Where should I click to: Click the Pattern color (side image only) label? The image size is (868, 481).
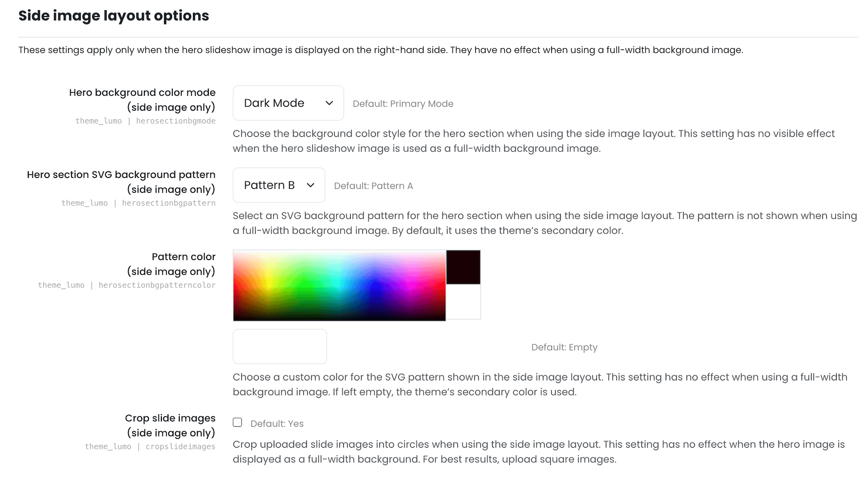coord(183,264)
